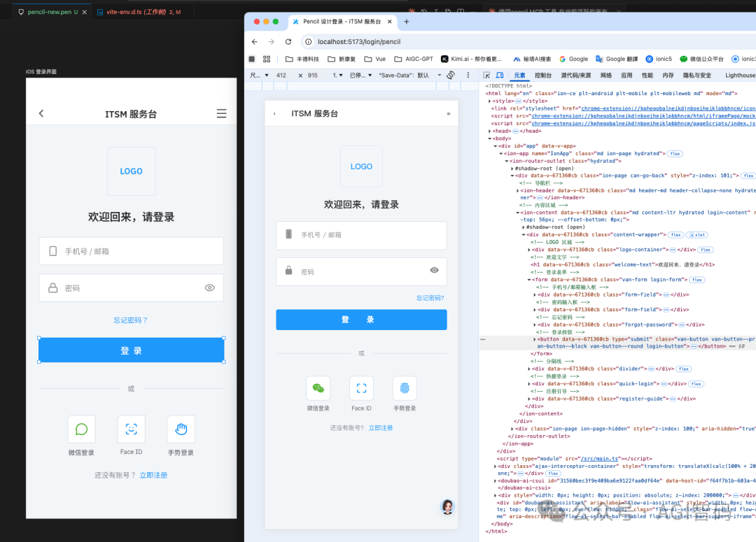
Task: Switch to the 应用 DevTools tab
Action: coord(626,75)
